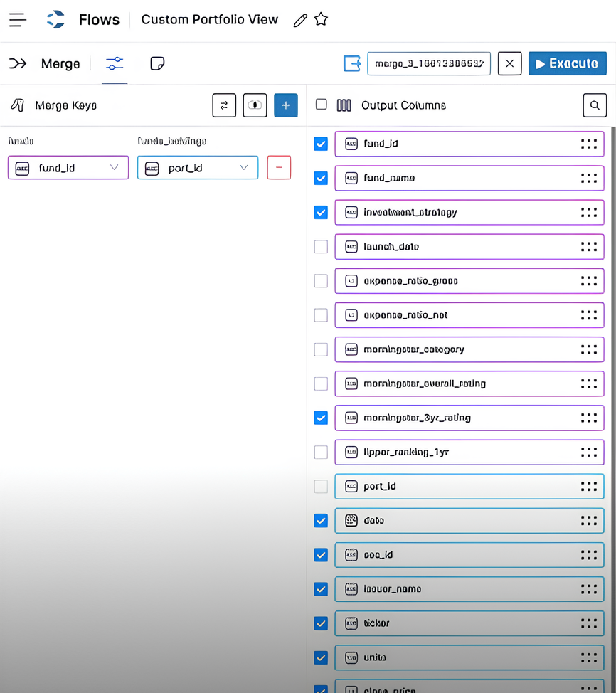This screenshot has width=616, height=693.
Task: Grab the drag handle of date row
Action: (589, 521)
